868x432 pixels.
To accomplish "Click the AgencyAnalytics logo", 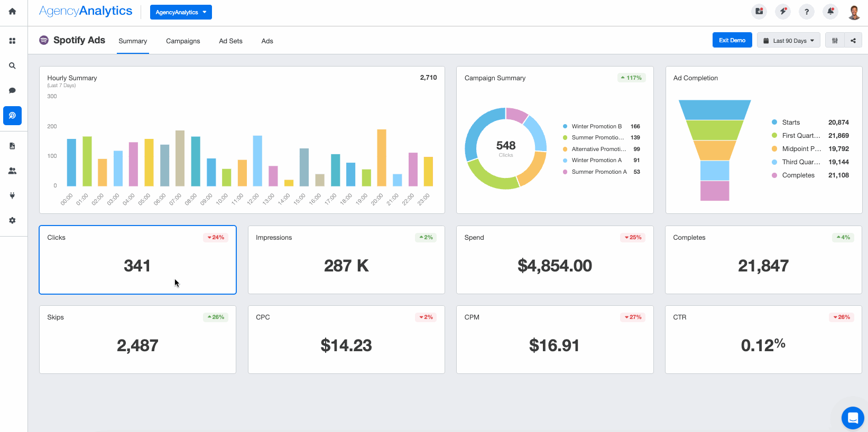I will (86, 11).
